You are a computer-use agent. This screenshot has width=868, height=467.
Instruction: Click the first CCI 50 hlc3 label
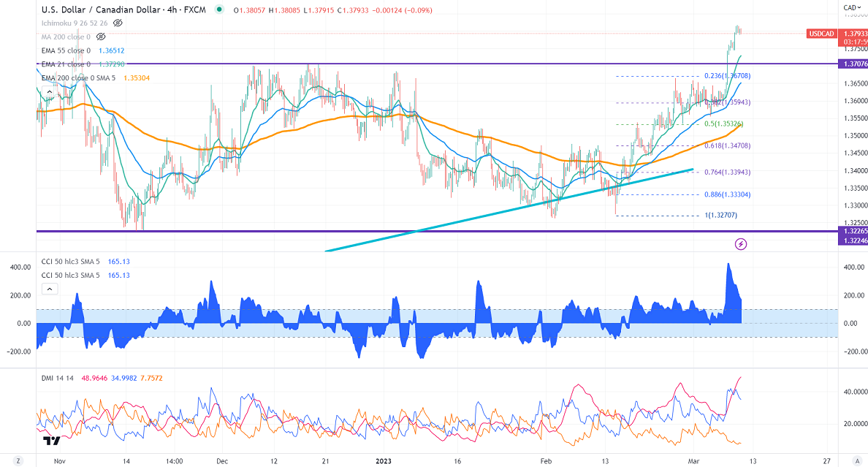click(x=69, y=262)
